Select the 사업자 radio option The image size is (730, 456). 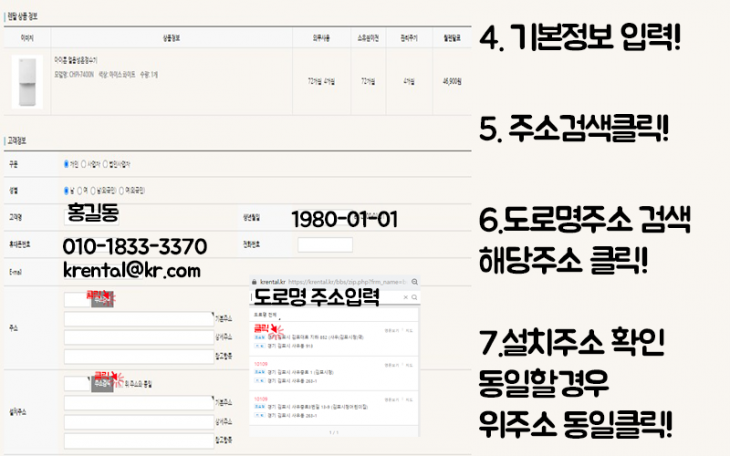point(84,164)
